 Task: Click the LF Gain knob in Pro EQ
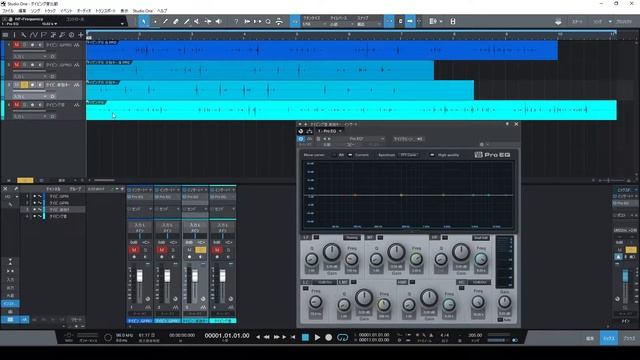332,253
